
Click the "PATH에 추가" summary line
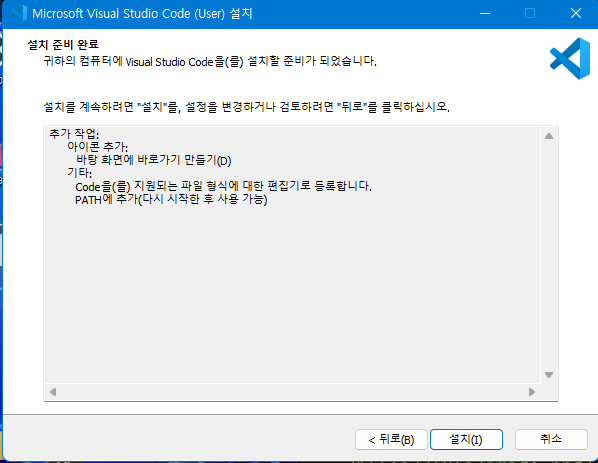pos(171,199)
